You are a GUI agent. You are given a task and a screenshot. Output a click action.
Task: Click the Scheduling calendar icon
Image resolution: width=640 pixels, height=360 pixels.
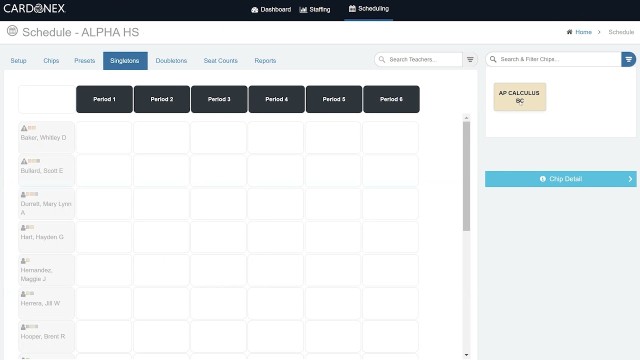pyautogui.click(x=352, y=9)
